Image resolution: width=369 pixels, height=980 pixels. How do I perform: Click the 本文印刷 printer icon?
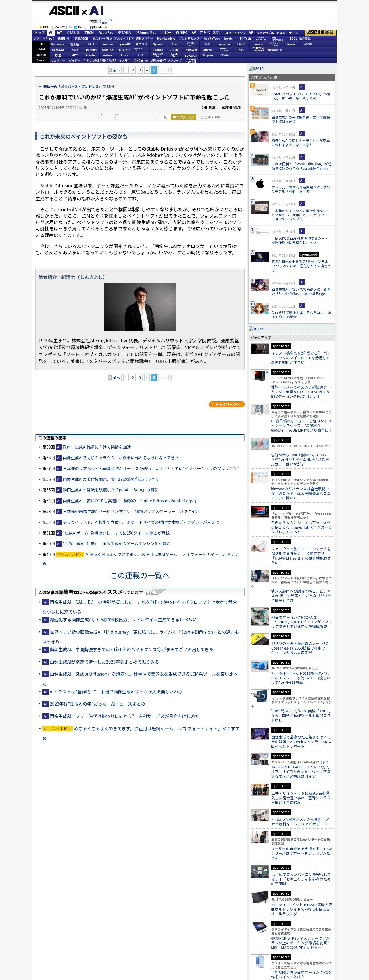pyautogui.click(x=210, y=117)
